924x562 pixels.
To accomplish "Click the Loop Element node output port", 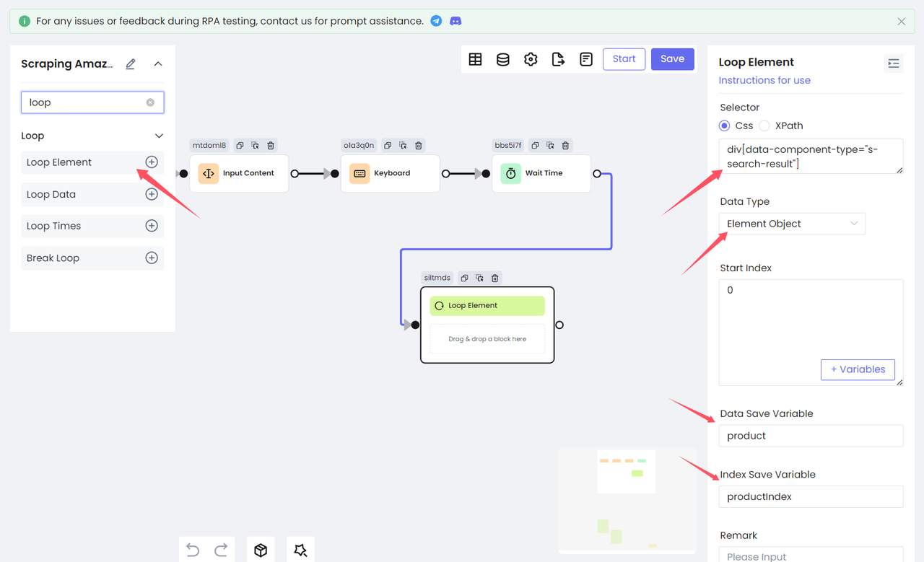I will pos(559,325).
